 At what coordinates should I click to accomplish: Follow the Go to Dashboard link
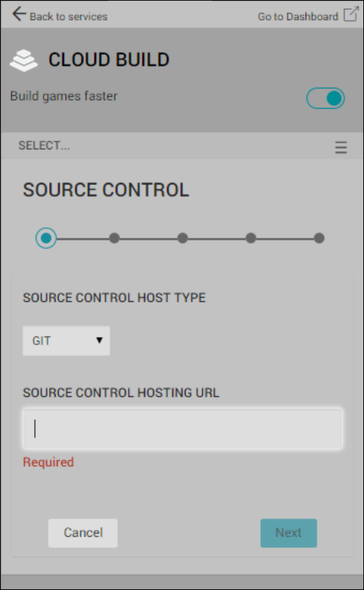298,16
